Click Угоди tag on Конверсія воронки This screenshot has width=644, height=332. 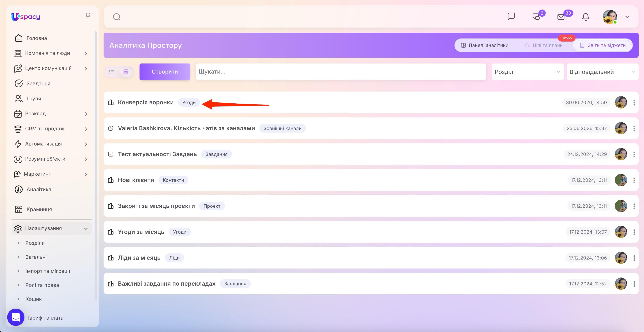click(189, 103)
